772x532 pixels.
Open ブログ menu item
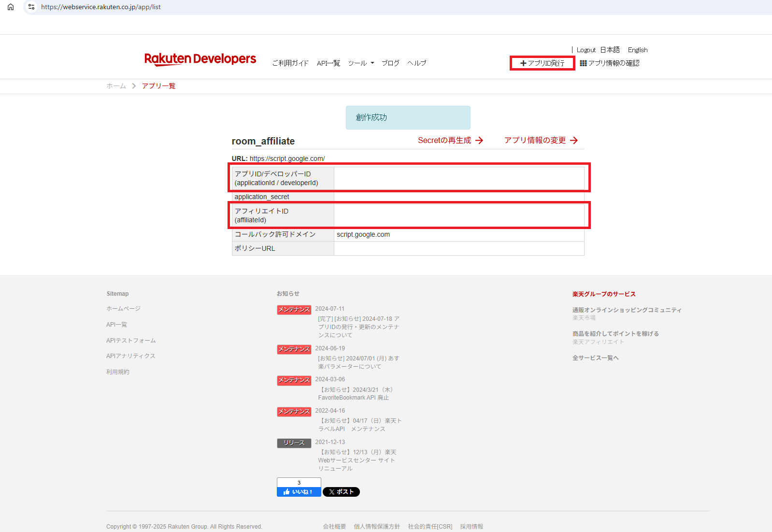pyautogui.click(x=390, y=63)
